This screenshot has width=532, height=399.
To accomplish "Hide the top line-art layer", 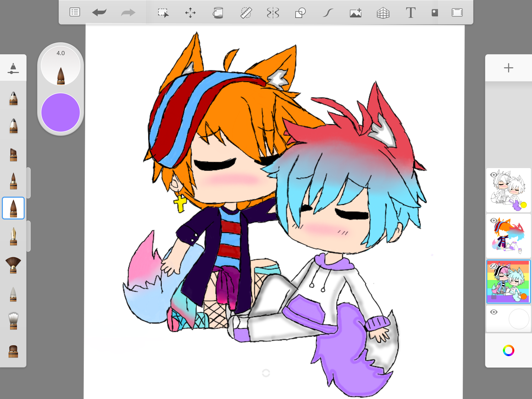I will click(x=494, y=175).
